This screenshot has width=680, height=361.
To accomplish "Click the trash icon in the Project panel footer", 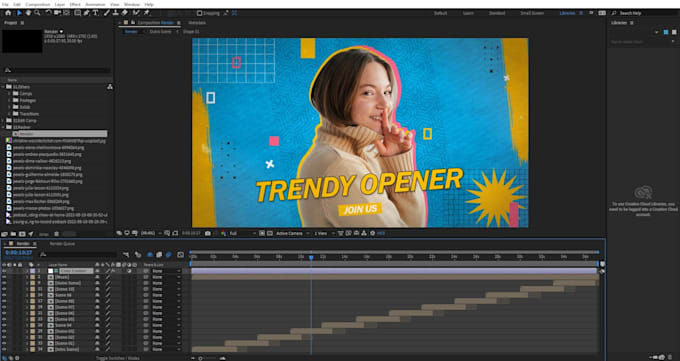I will point(56,234).
